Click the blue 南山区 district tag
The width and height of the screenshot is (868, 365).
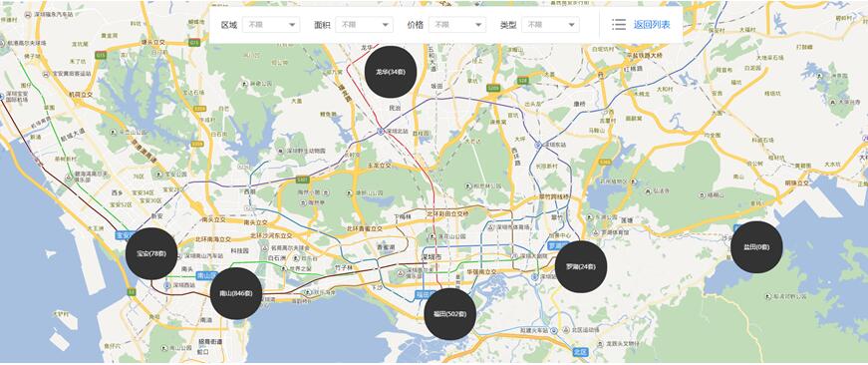tap(206, 275)
